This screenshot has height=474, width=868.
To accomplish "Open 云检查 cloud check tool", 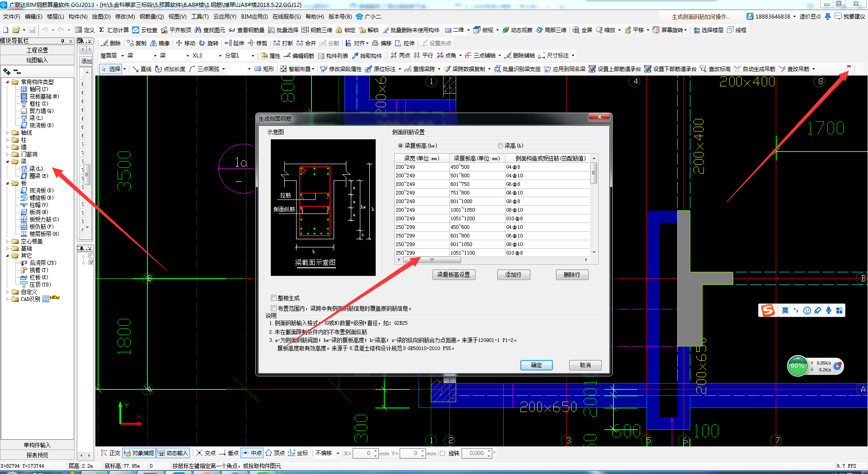I will 145,30.
